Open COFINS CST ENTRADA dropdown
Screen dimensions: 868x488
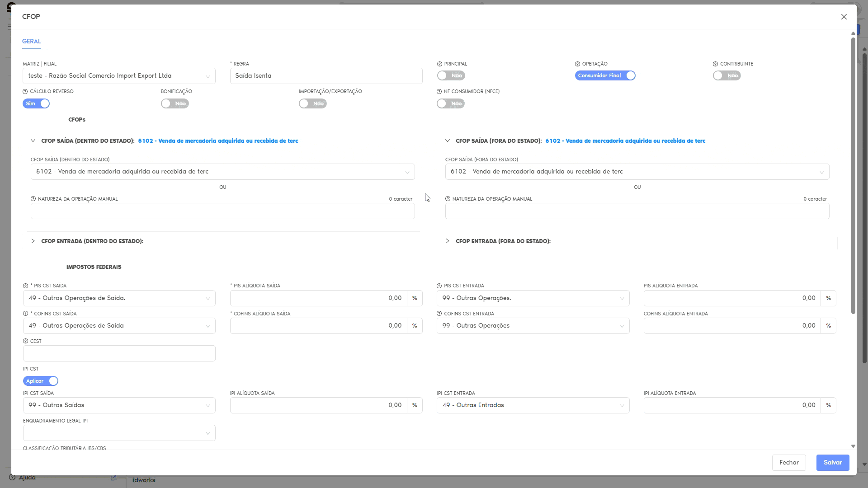point(533,326)
